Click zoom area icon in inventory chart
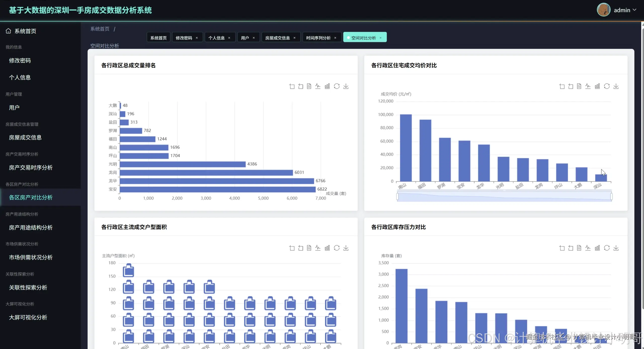 pyautogui.click(x=562, y=248)
